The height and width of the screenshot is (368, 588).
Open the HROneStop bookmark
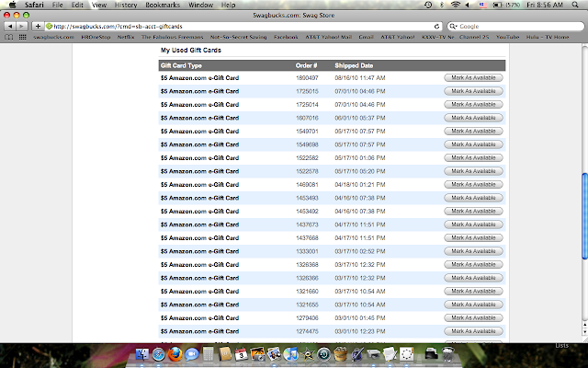coord(96,37)
